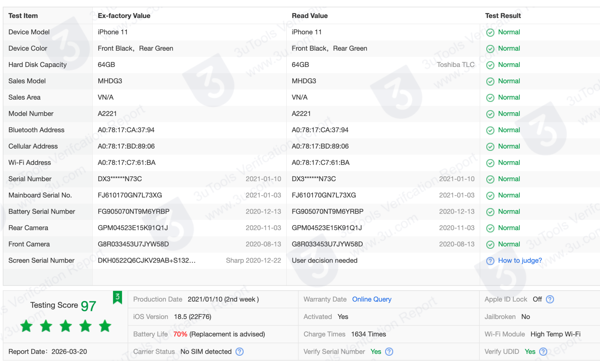Click the Normal checkmark beside Hard Disk Capacity
The height and width of the screenshot is (364, 600).
(x=490, y=65)
